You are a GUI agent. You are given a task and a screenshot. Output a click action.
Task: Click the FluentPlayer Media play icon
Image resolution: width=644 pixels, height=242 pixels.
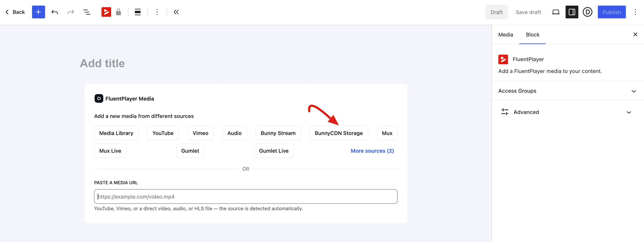(99, 99)
